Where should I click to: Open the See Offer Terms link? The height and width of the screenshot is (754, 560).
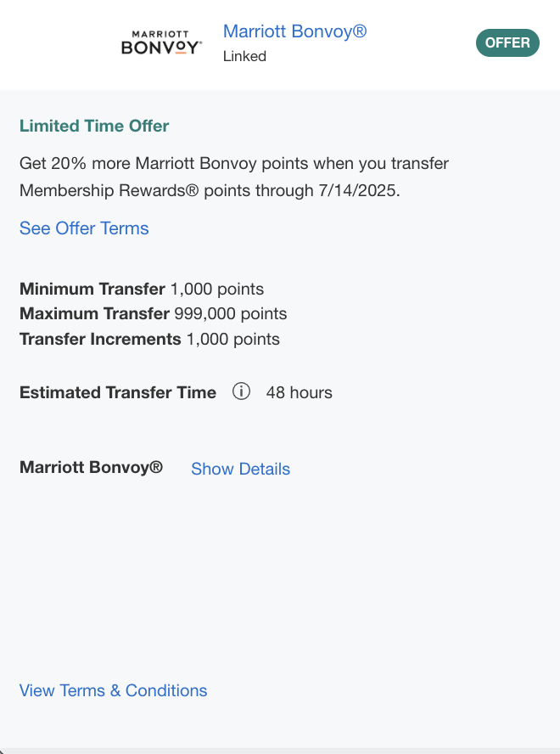coord(84,228)
